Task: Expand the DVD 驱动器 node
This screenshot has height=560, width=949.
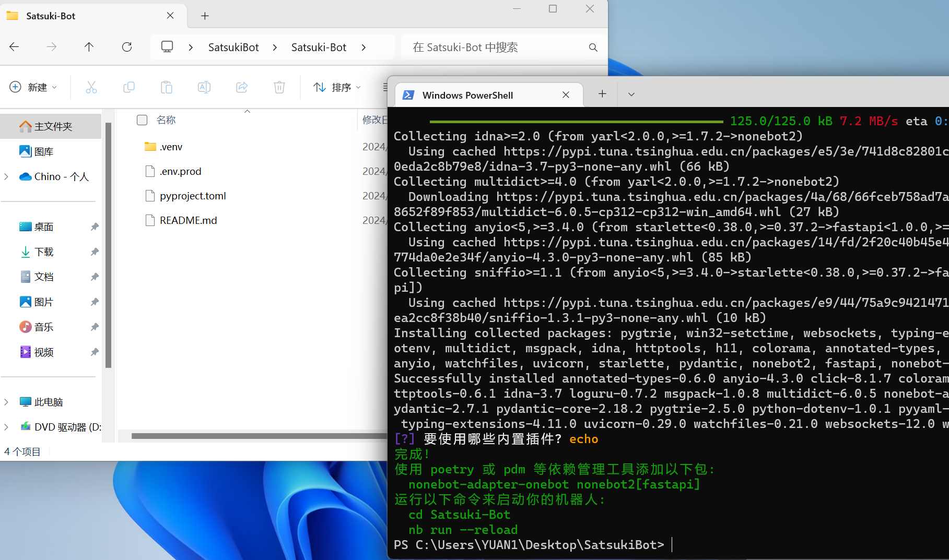Action: [x=6, y=427]
